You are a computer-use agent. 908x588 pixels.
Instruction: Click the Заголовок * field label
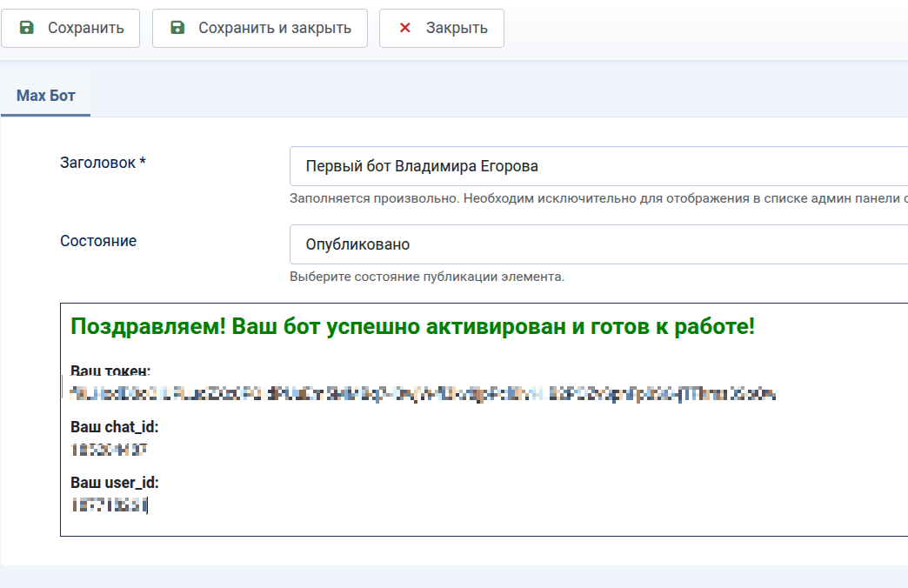click(x=103, y=163)
